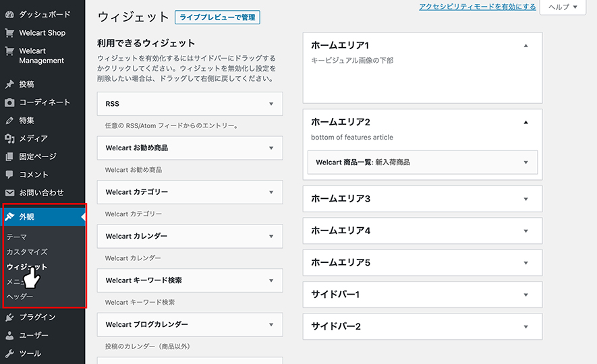Click the paintbrush icon for 外観
The width and height of the screenshot is (597, 364).
click(9, 217)
